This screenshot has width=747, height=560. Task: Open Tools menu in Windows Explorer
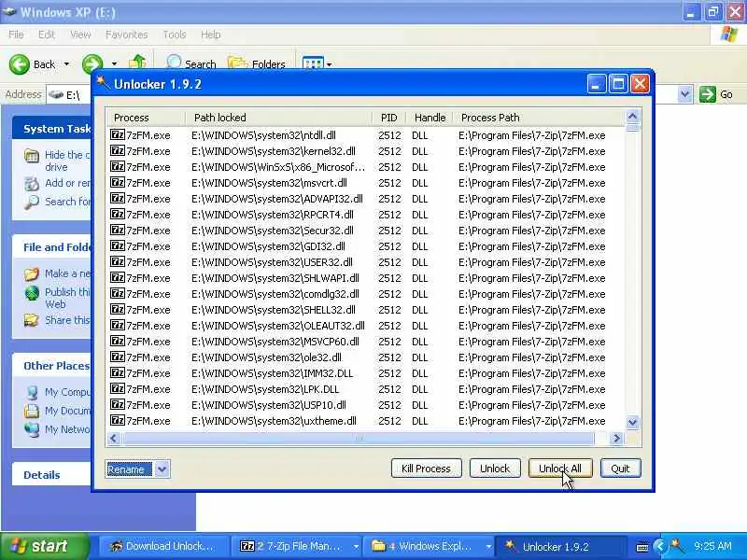pos(175,35)
